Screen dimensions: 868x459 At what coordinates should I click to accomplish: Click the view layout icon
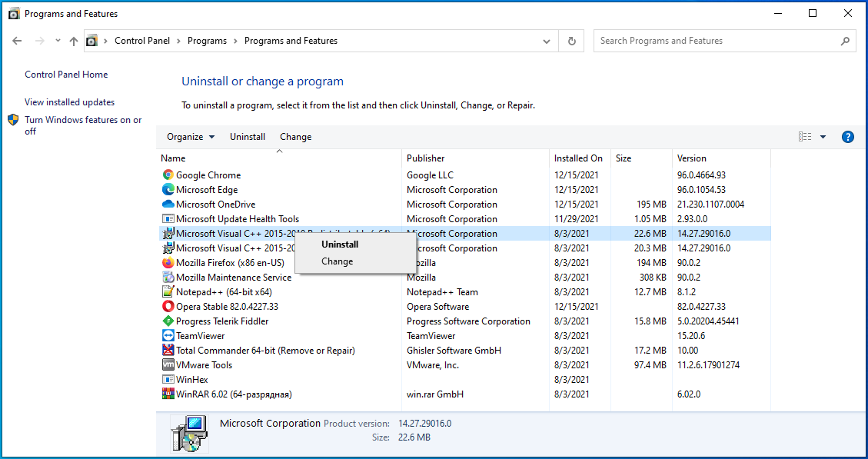point(805,137)
